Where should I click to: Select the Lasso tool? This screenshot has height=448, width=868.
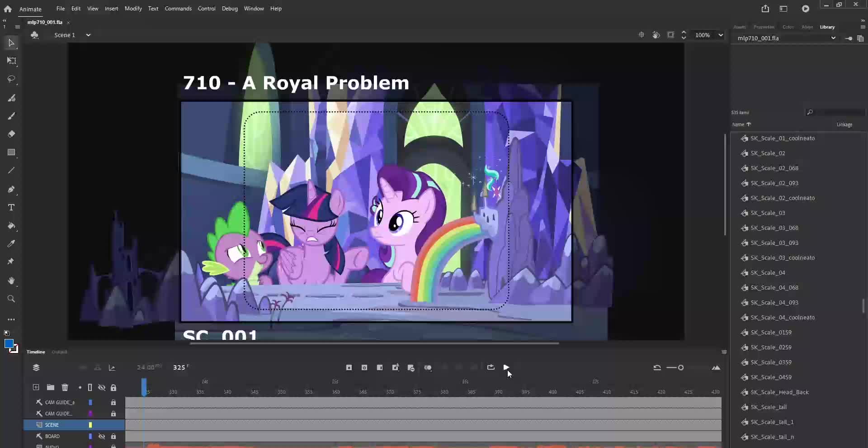pyautogui.click(x=11, y=80)
